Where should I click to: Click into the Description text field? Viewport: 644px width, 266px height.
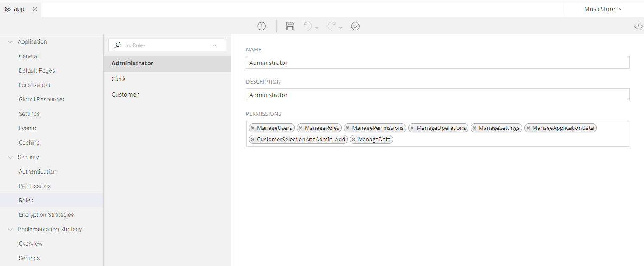[437, 95]
